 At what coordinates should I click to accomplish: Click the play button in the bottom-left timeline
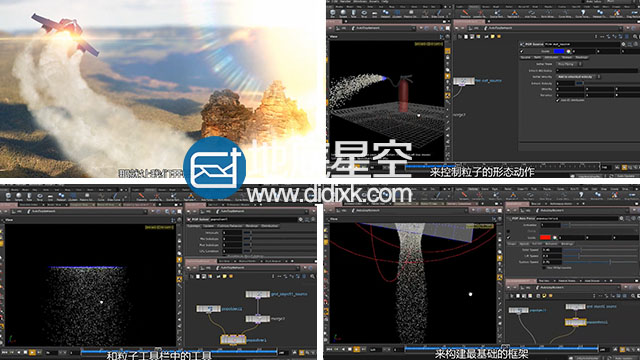(x=32, y=352)
